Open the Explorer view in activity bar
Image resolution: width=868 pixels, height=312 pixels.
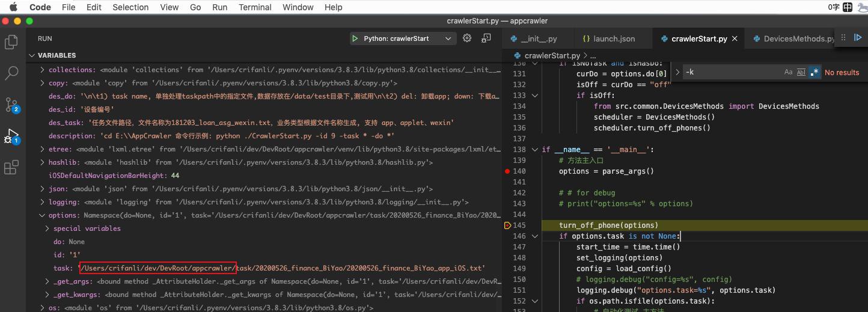point(11,42)
